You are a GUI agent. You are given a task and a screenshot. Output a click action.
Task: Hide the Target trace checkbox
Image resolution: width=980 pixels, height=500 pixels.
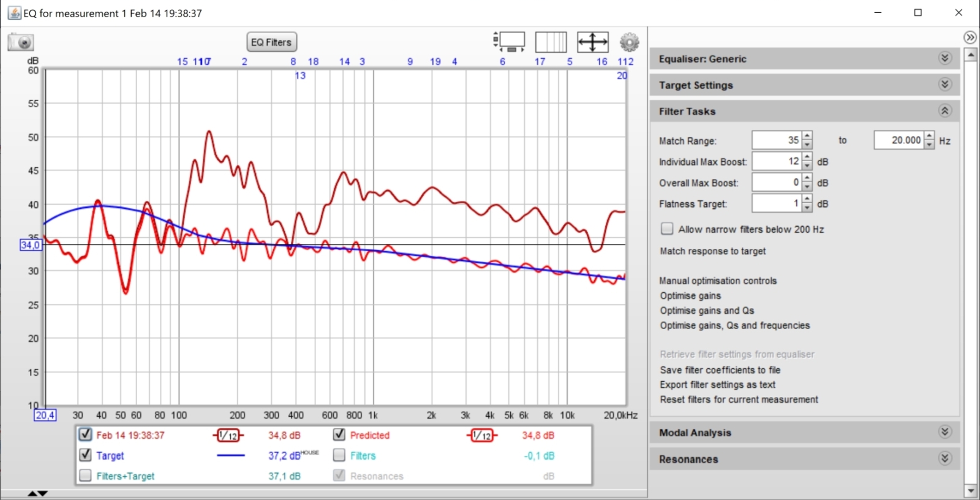click(85, 455)
